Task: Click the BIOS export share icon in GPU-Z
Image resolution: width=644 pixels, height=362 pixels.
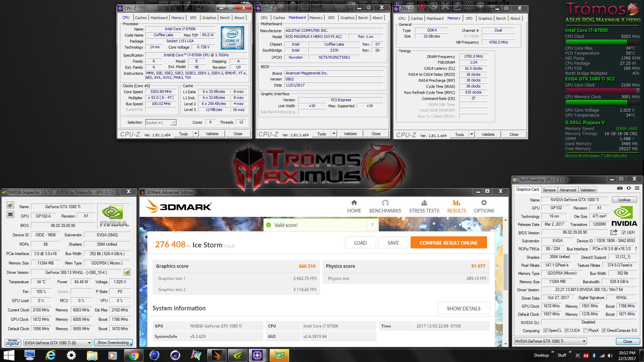Action: (614, 232)
